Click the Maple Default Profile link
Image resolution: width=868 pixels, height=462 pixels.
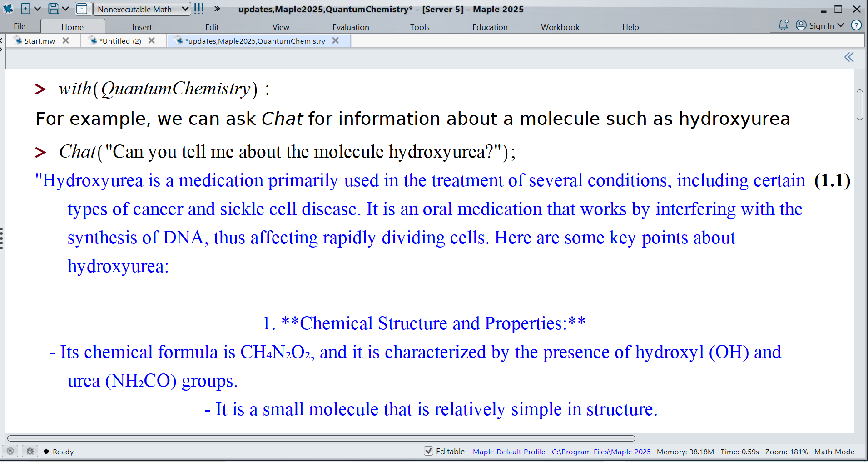[x=509, y=452]
